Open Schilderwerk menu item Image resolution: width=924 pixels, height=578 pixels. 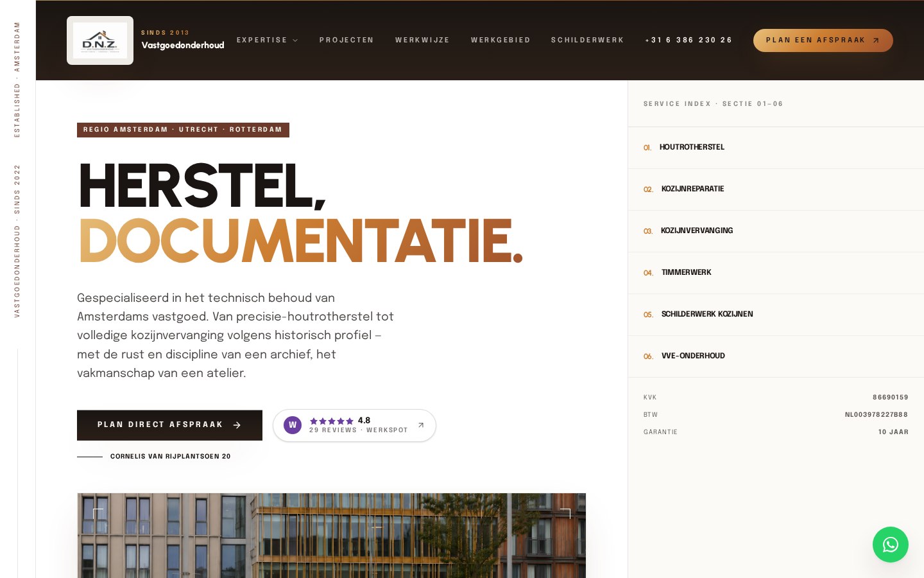(587, 40)
